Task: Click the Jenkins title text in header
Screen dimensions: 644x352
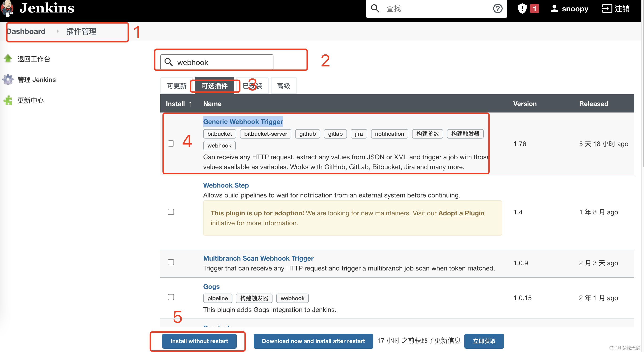Action: 47,8
